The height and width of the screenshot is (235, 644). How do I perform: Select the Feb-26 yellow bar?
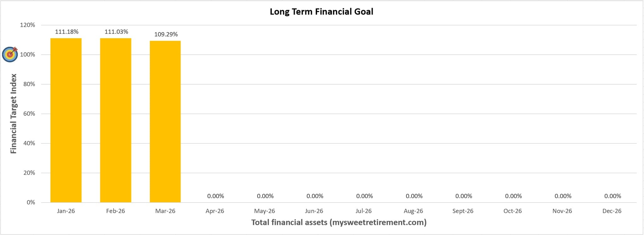[115, 120]
